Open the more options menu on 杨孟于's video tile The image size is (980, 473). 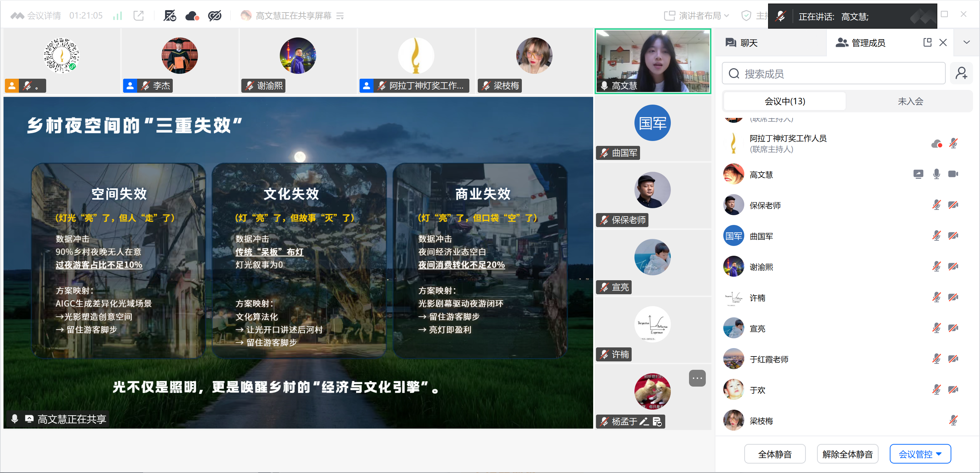[x=697, y=378]
